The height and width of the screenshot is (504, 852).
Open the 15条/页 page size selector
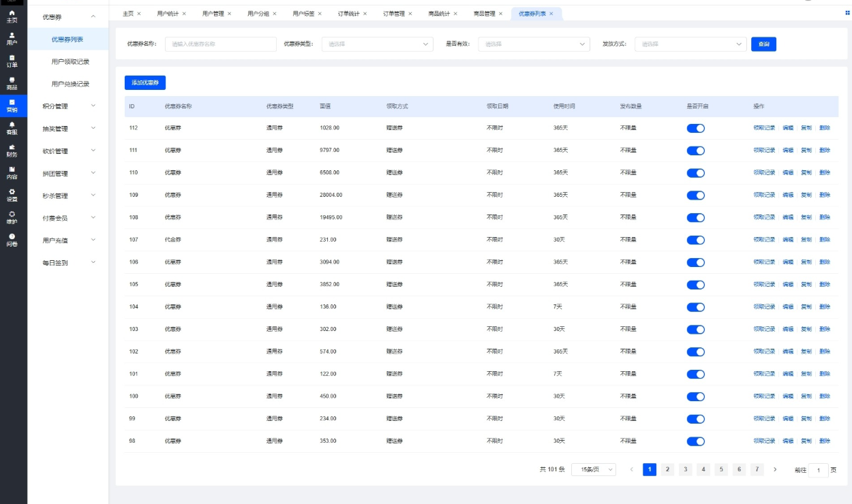tap(593, 469)
